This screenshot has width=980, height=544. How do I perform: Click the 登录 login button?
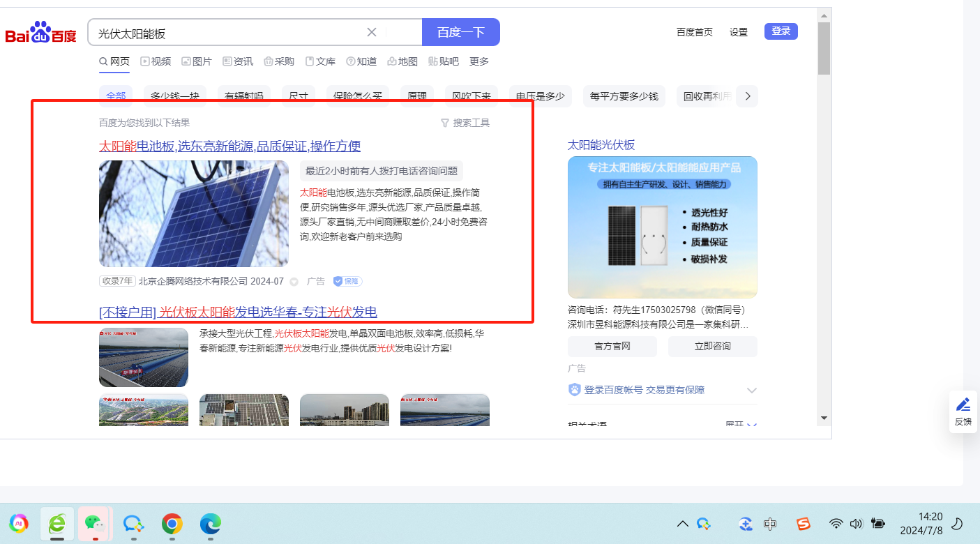tap(781, 31)
